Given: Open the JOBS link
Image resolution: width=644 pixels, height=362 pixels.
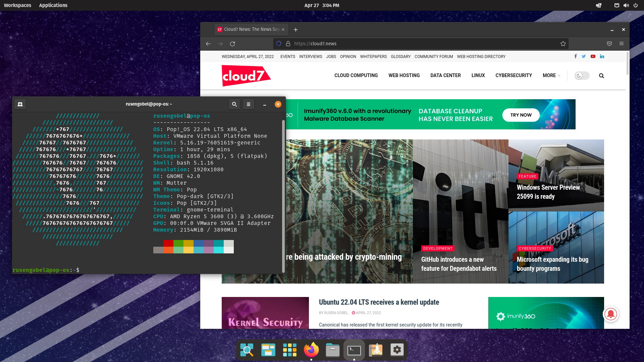Looking at the screenshot, I should pyautogui.click(x=331, y=57).
